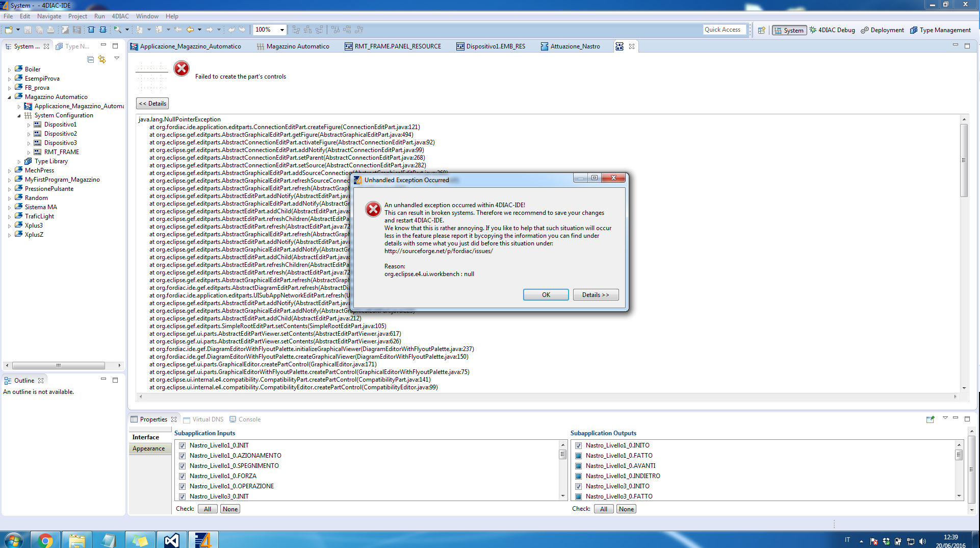980x548 pixels.
Task: Expand the RMT_FRAME node
Action: [x=29, y=152]
